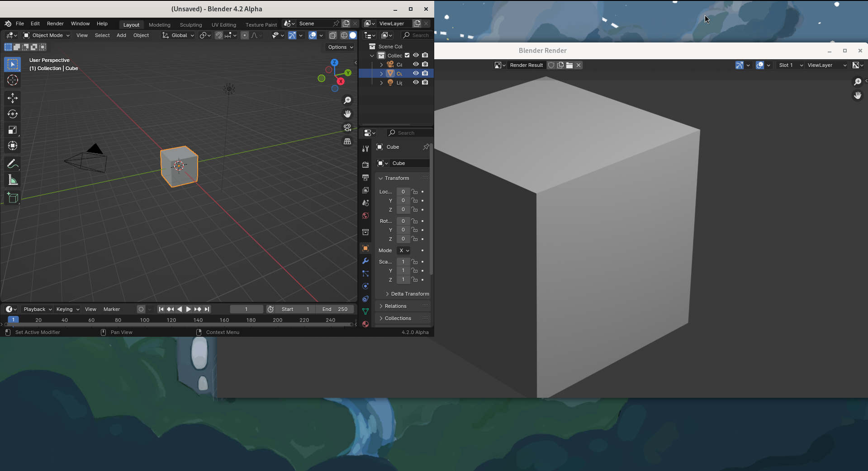Uncheck the Collection exclude checkbox
Screen dimensions: 868x471
click(x=407, y=56)
